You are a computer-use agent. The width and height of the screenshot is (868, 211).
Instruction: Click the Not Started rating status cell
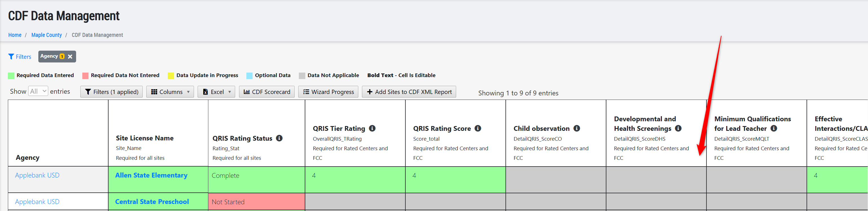pyautogui.click(x=257, y=202)
